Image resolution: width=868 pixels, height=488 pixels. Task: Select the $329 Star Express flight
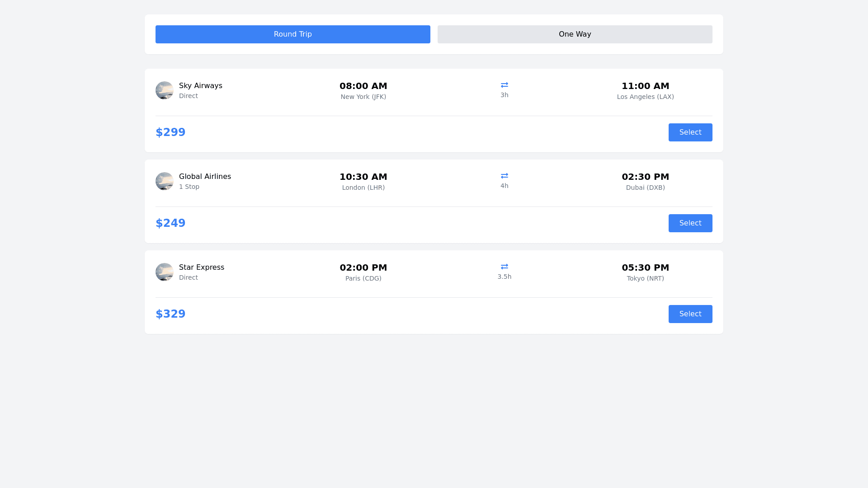pyautogui.click(x=690, y=314)
